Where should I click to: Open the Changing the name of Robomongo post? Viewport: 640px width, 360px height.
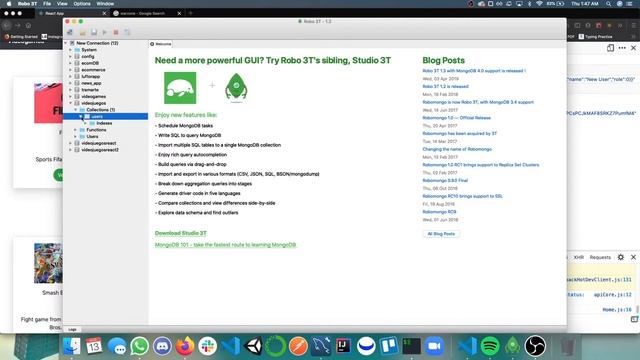tap(457, 149)
